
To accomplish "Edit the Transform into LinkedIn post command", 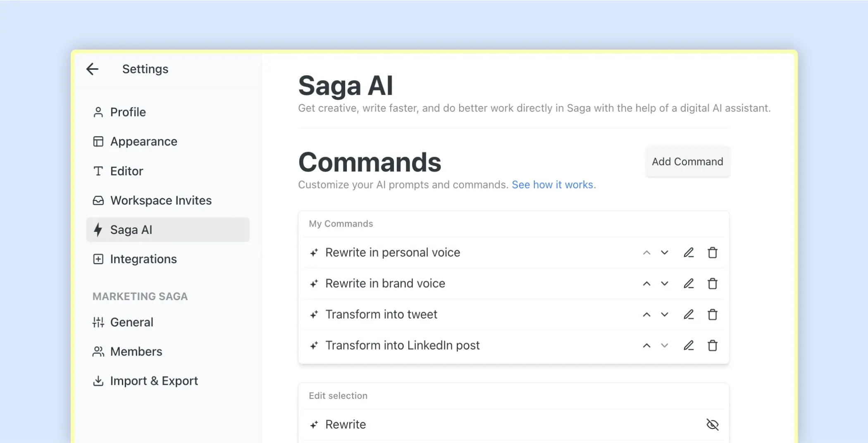I will [689, 345].
